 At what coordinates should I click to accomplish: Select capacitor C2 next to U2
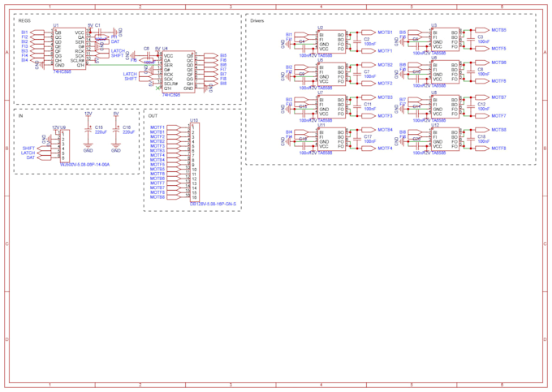(357, 41)
